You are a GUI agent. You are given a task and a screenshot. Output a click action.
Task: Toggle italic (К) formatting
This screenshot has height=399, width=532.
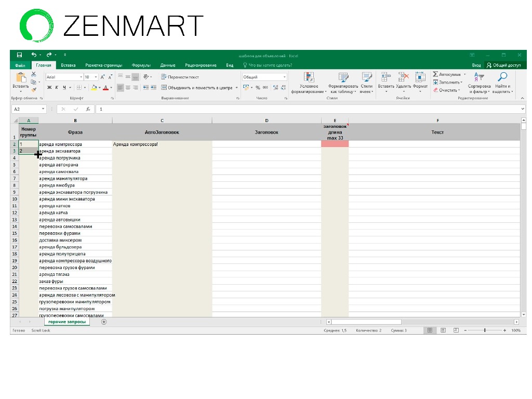point(57,87)
